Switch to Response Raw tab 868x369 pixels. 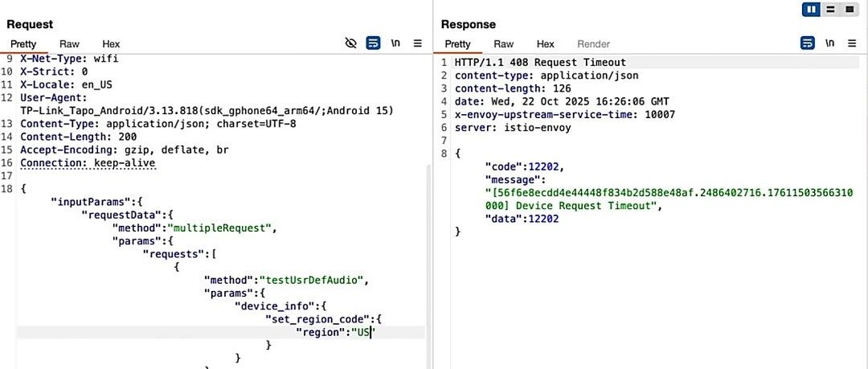click(x=504, y=43)
